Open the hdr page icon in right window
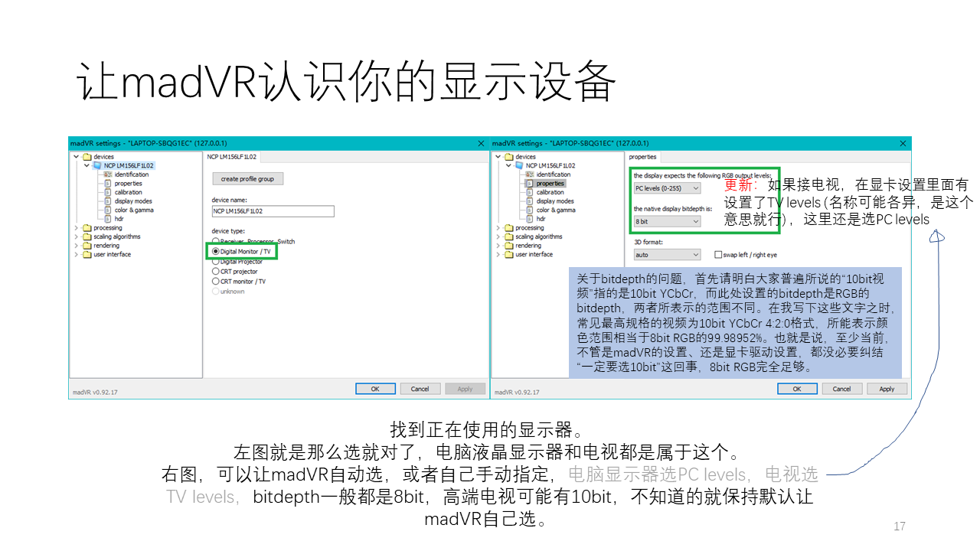 point(530,219)
